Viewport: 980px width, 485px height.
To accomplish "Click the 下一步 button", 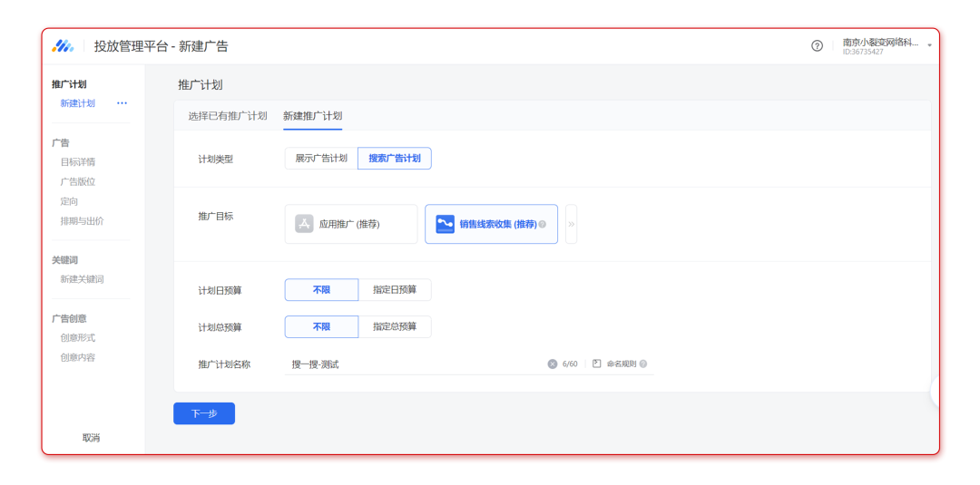I will click(204, 413).
